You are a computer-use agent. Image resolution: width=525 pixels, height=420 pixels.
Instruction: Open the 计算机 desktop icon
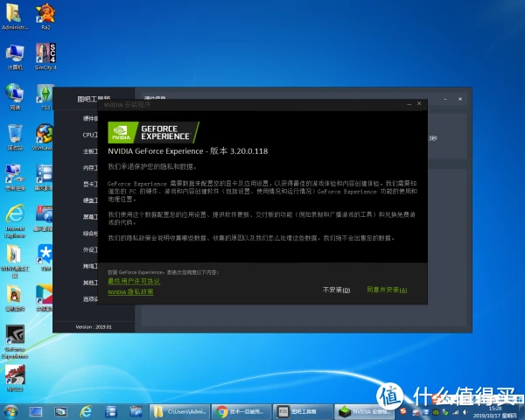(x=15, y=57)
